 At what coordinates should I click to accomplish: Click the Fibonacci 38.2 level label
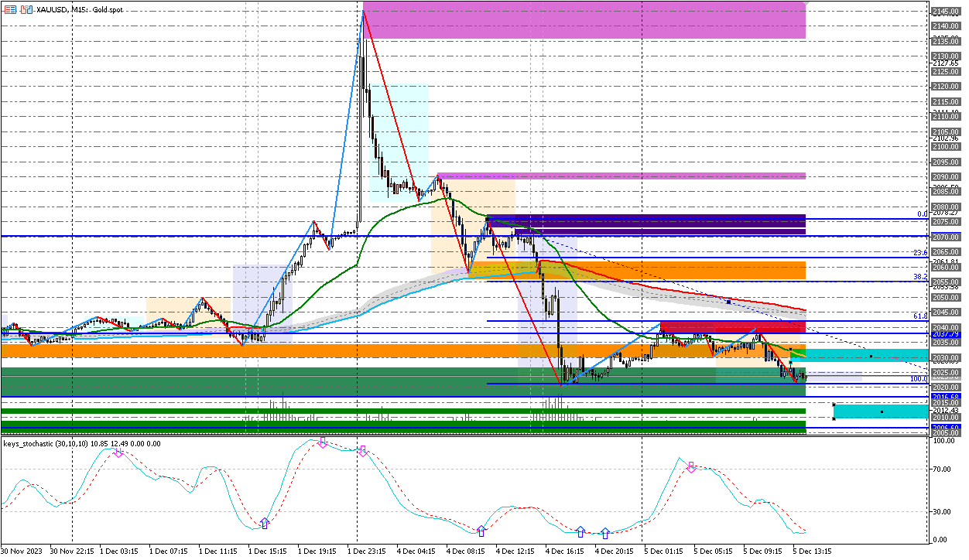920,277
